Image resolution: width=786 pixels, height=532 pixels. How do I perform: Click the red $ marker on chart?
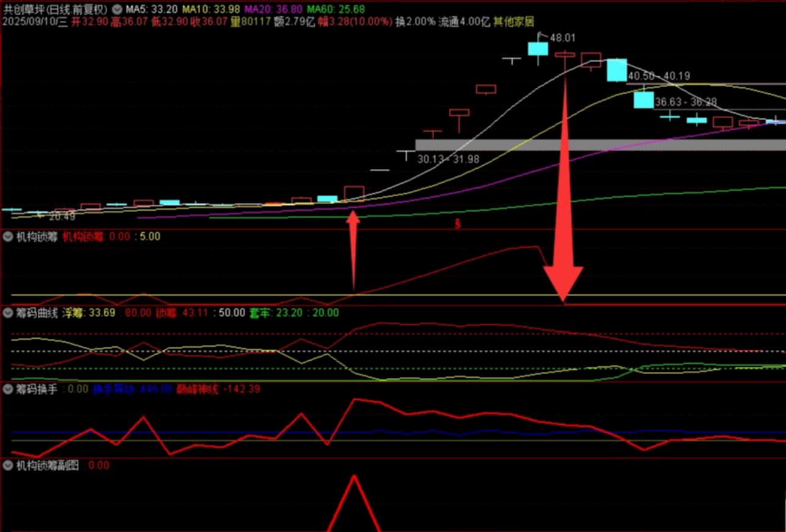[x=457, y=224]
